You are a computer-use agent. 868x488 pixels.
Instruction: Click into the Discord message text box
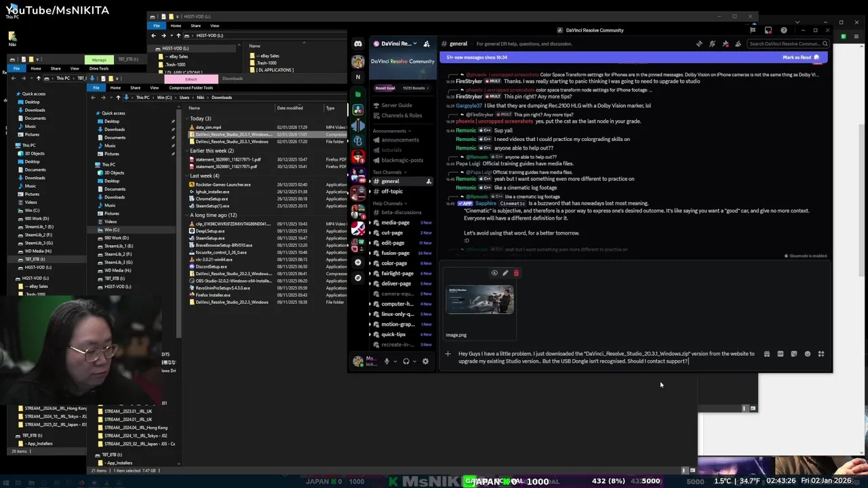(607, 357)
